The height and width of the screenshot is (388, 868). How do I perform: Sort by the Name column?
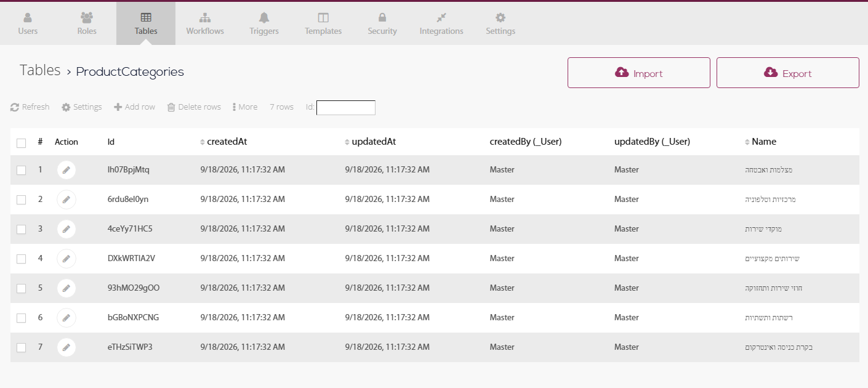point(761,142)
